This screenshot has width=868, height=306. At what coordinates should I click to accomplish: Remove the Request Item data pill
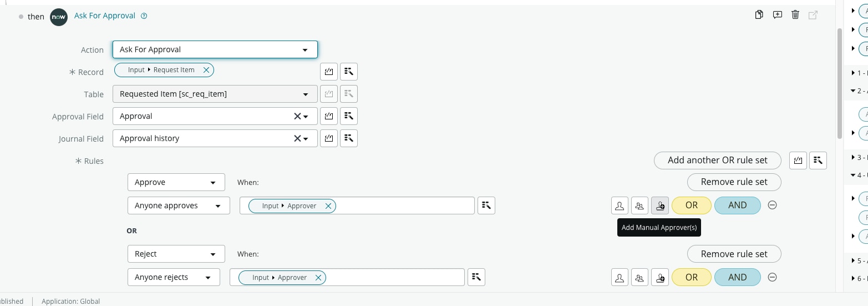pyautogui.click(x=206, y=70)
